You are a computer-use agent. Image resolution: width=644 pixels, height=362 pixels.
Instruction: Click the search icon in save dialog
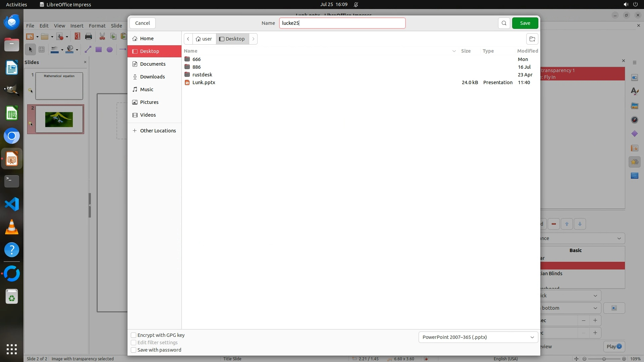(504, 23)
